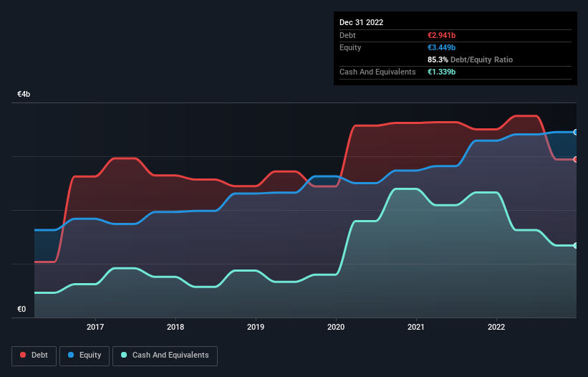Screen dimensions: 588x377
Task: Click the teal Cash And Equivalents legend dot
Action: click(124, 355)
